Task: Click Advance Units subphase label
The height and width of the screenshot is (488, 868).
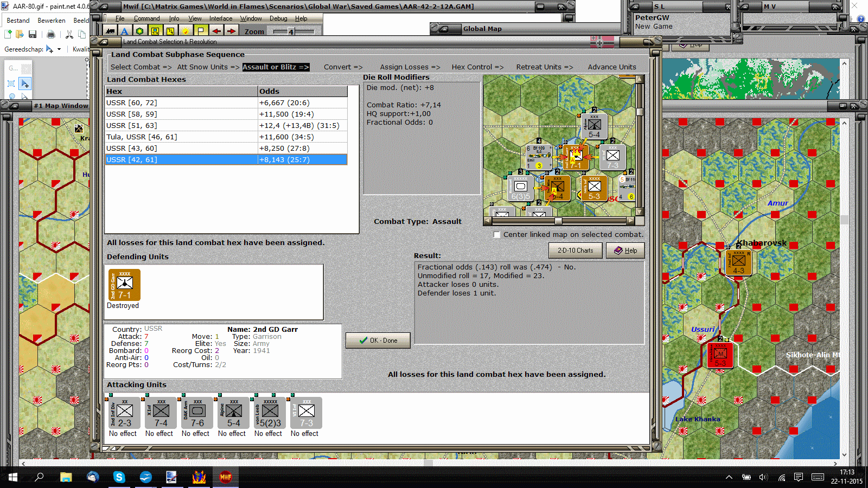Action: point(612,67)
